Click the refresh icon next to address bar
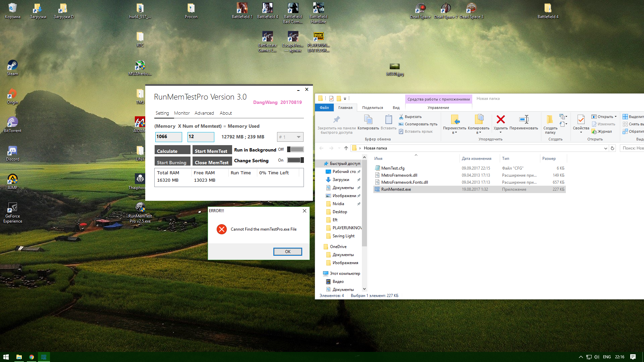644x362 pixels. (x=612, y=148)
